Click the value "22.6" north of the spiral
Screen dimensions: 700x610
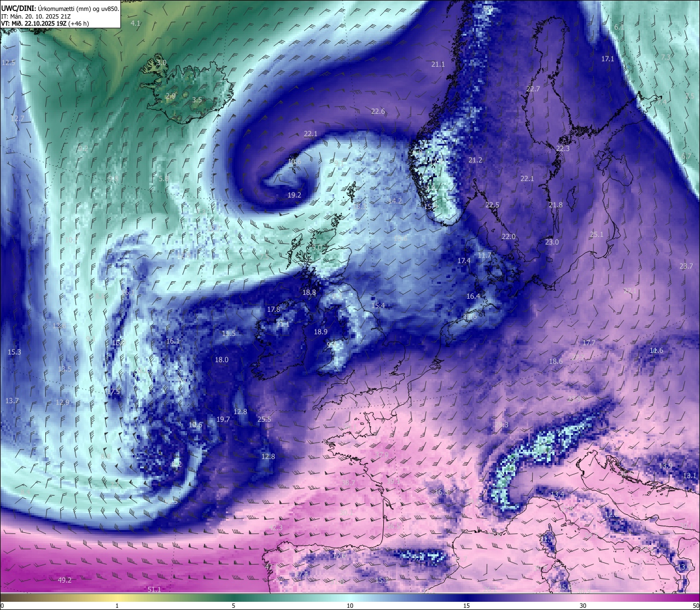pyautogui.click(x=378, y=111)
